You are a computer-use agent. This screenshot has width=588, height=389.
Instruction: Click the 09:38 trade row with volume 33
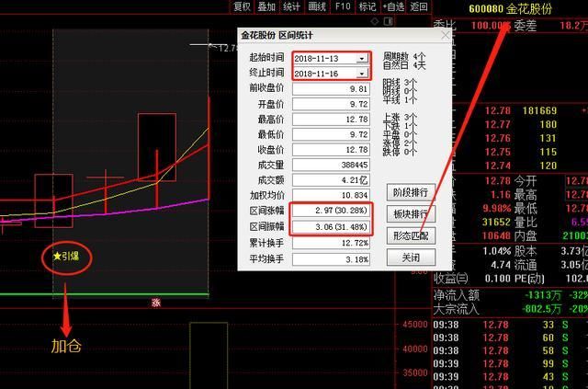511,325
